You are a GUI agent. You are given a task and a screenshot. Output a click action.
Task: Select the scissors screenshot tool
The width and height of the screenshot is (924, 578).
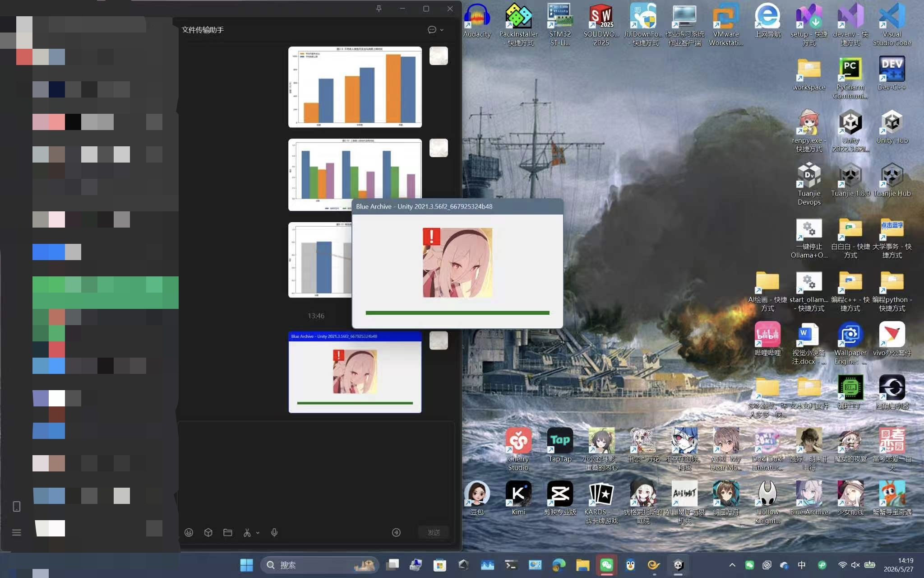247,532
